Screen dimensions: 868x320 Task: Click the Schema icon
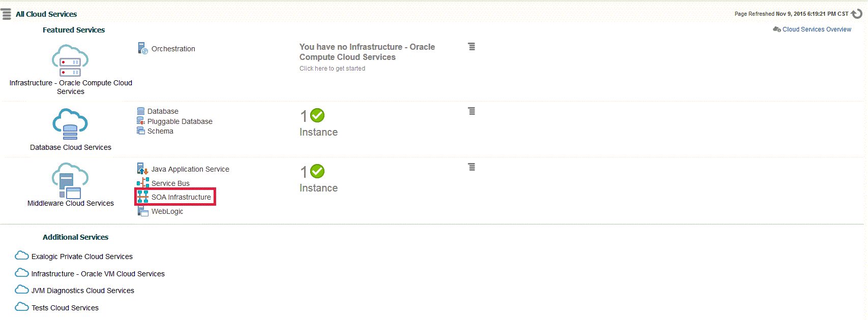pos(141,131)
